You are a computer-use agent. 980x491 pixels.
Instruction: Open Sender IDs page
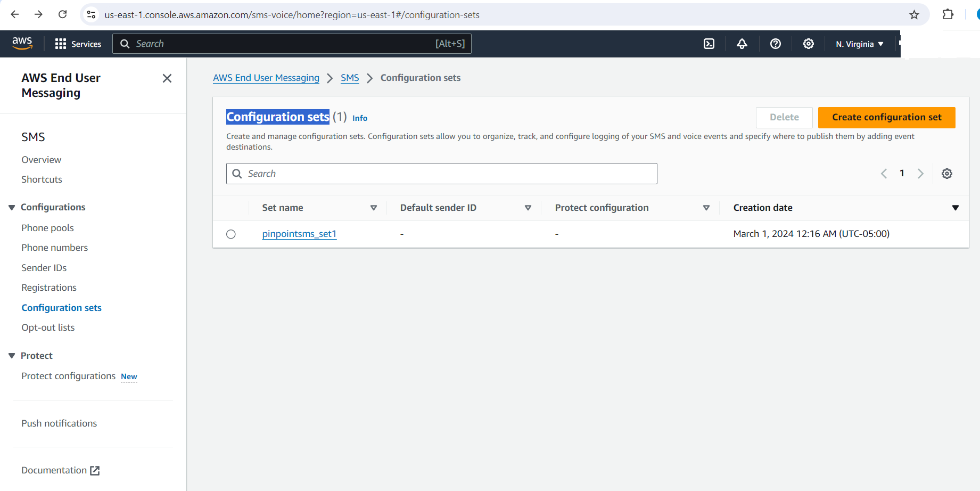click(x=44, y=268)
